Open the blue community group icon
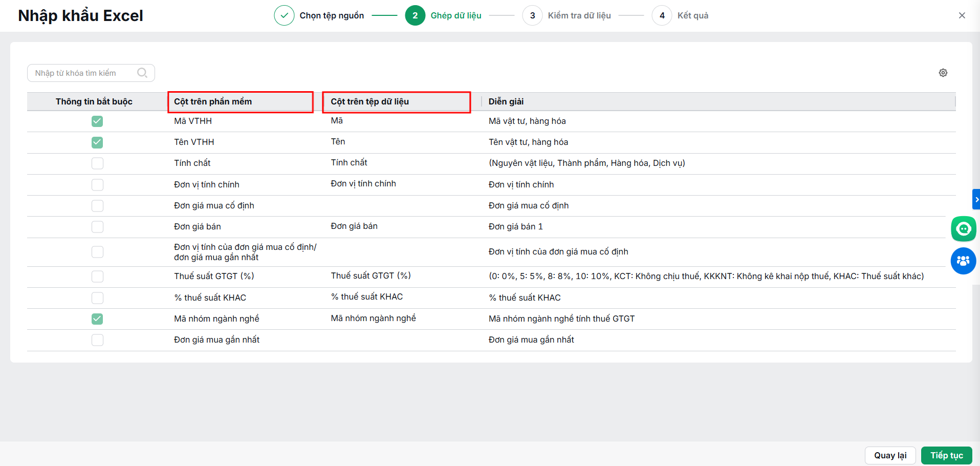The width and height of the screenshot is (980, 466). click(x=964, y=261)
